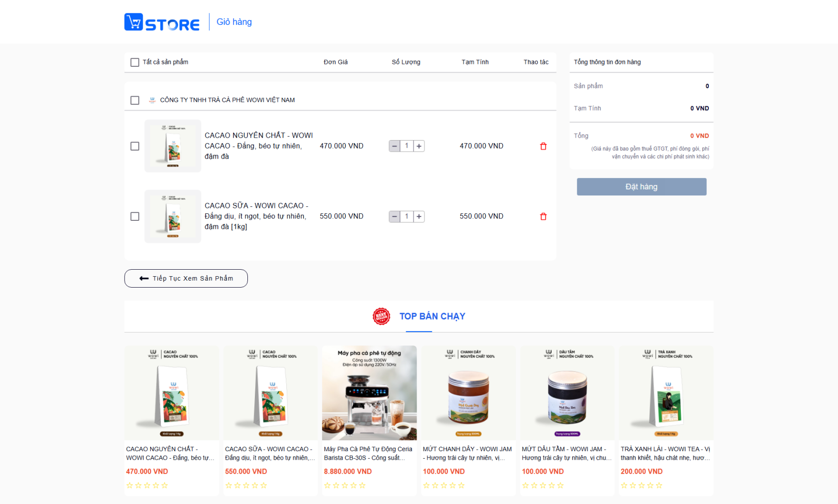This screenshot has width=838, height=504.
Task: Click the 'Tạm Tính' column header
Action: [475, 62]
